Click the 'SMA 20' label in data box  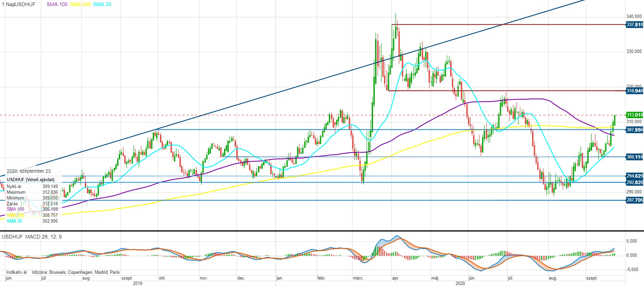tap(14, 221)
